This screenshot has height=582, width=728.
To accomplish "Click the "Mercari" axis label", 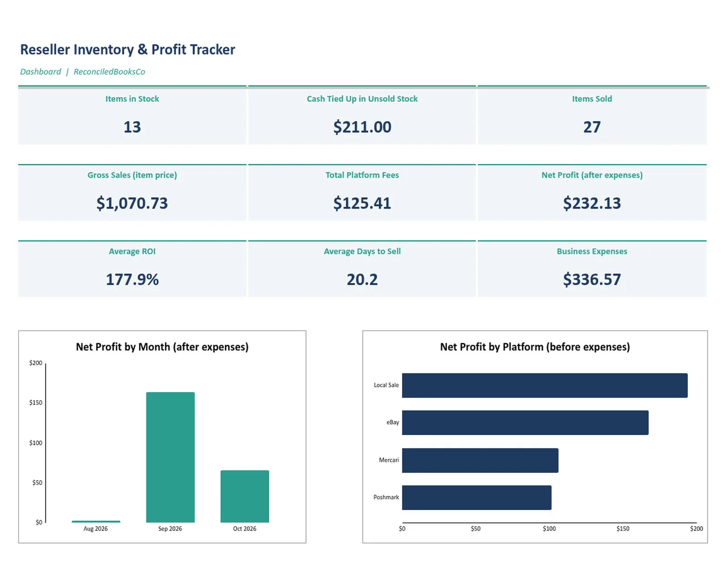I will 389,460.
